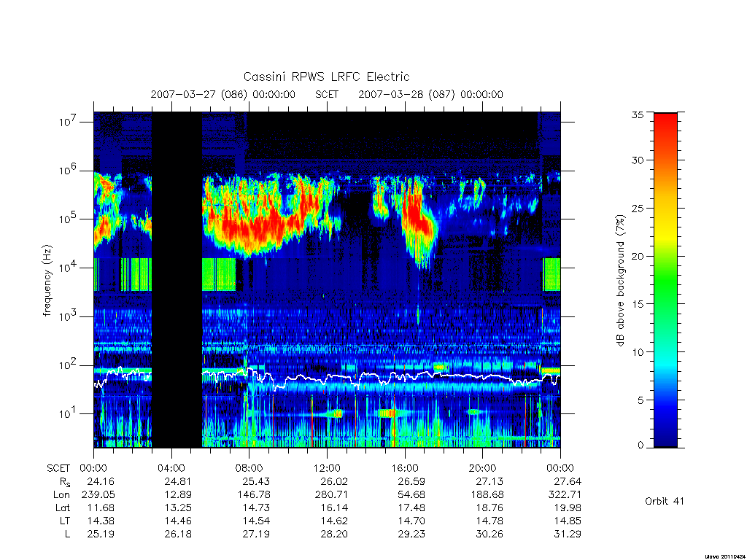Click the Lon value 280.71
The width and height of the screenshot is (747, 560).
(x=332, y=494)
